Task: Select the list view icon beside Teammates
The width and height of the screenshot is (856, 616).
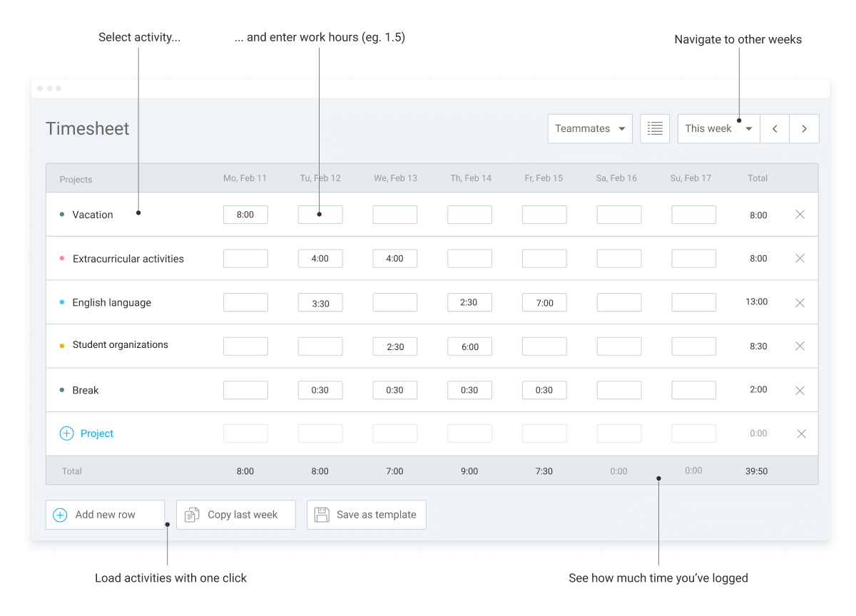Action: (655, 128)
